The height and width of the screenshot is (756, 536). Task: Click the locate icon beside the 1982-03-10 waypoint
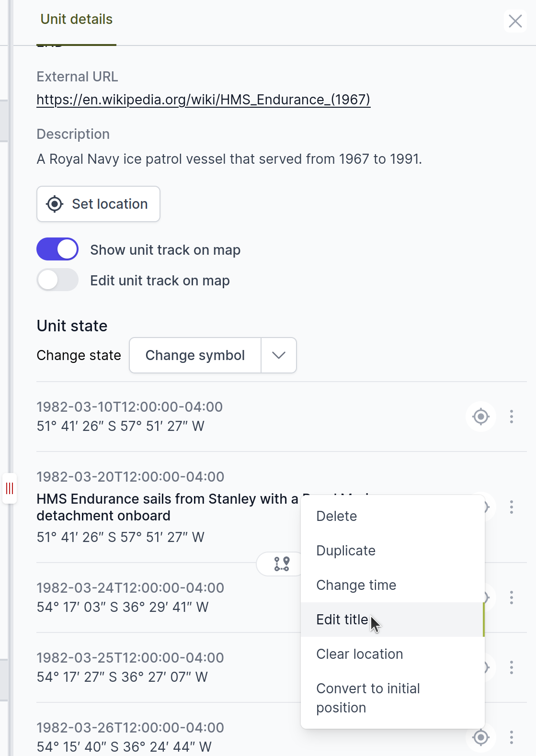pyautogui.click(x=480, y=417)
